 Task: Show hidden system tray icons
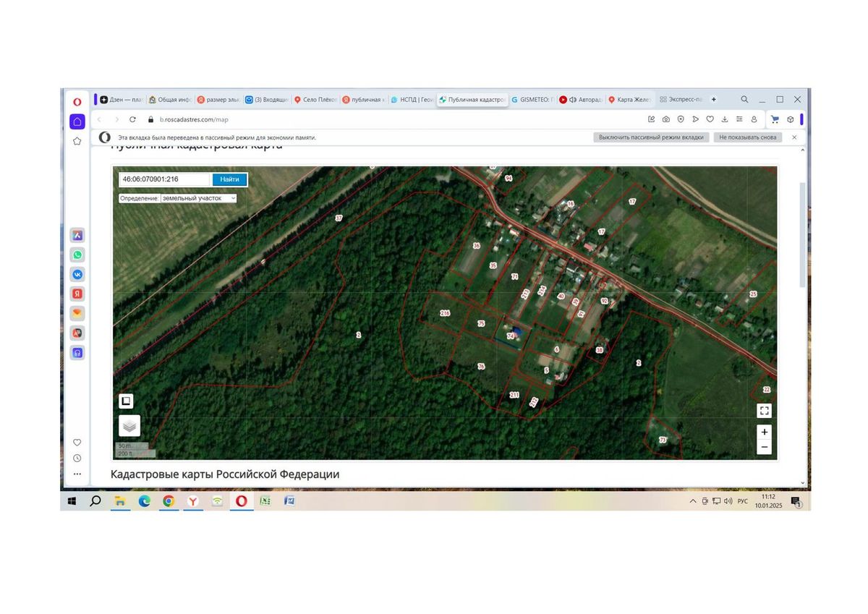coord(693,501)
